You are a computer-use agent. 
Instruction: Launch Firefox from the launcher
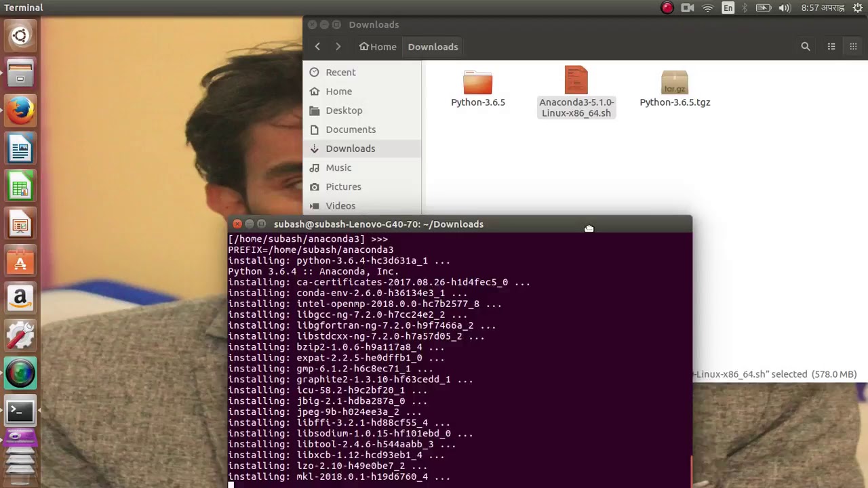20,110
